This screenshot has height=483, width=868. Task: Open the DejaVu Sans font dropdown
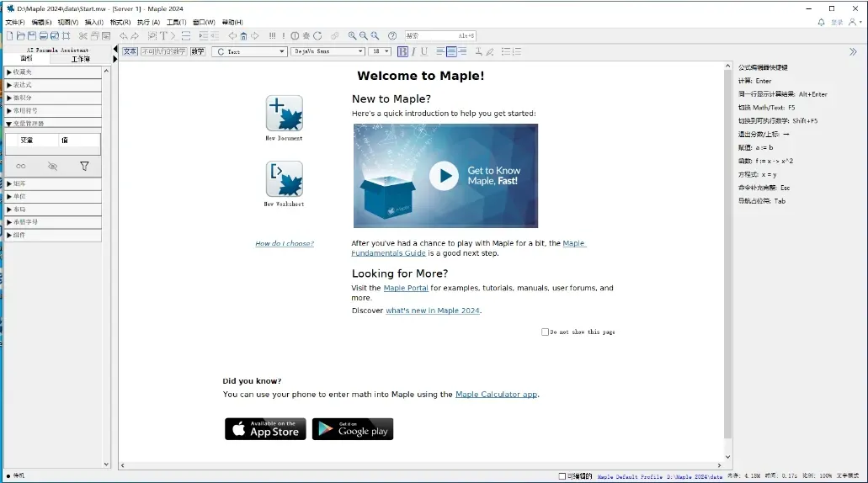[327, 51]
